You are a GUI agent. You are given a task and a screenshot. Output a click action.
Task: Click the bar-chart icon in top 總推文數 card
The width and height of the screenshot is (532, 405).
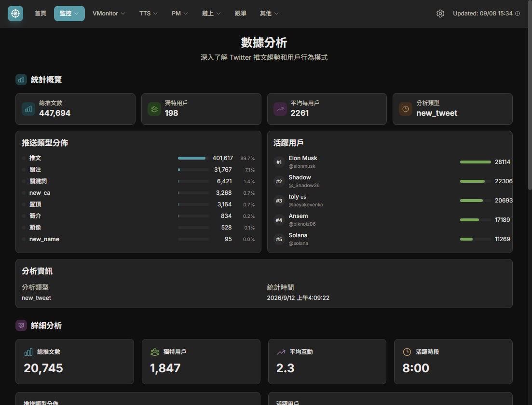tap(28, 109)
